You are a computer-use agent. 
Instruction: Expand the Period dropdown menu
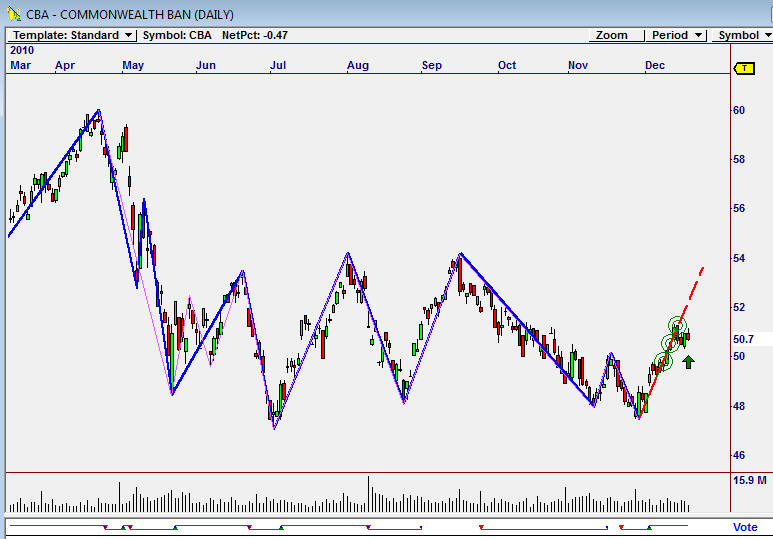676,35
